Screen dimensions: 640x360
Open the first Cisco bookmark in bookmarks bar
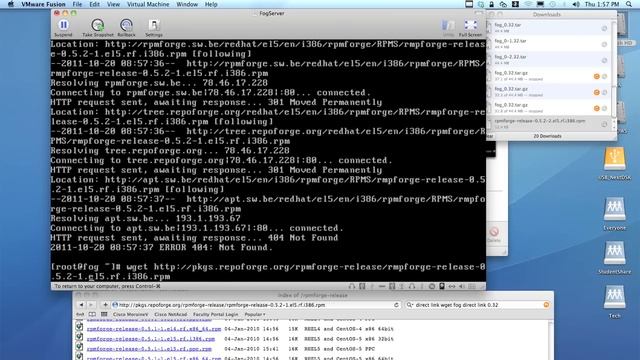click(x=130, y=315)
